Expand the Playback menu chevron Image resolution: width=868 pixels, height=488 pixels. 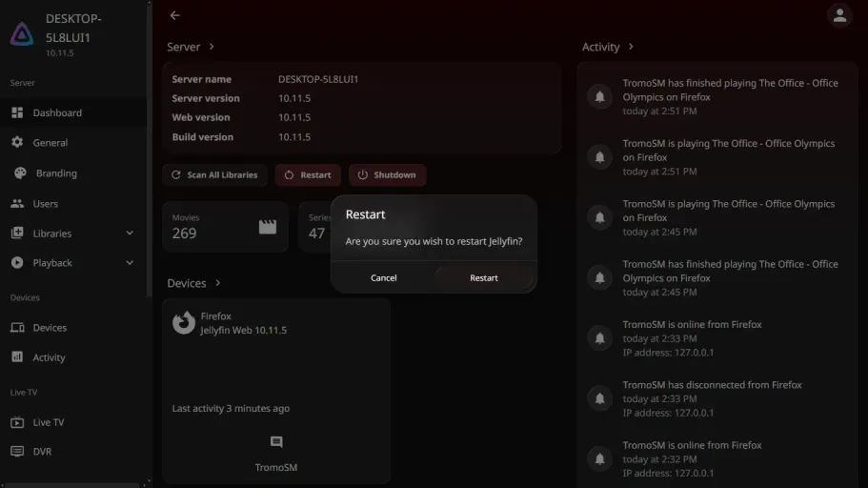[130, 262]
